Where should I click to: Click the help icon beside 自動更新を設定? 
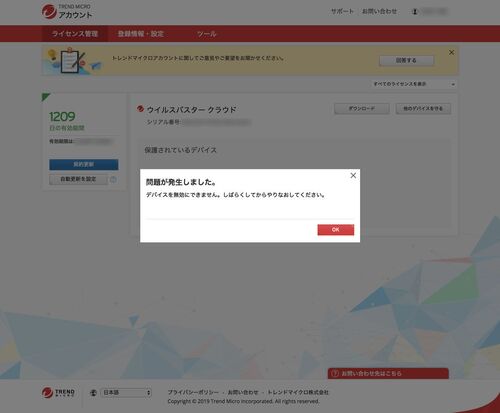point(113,179)
